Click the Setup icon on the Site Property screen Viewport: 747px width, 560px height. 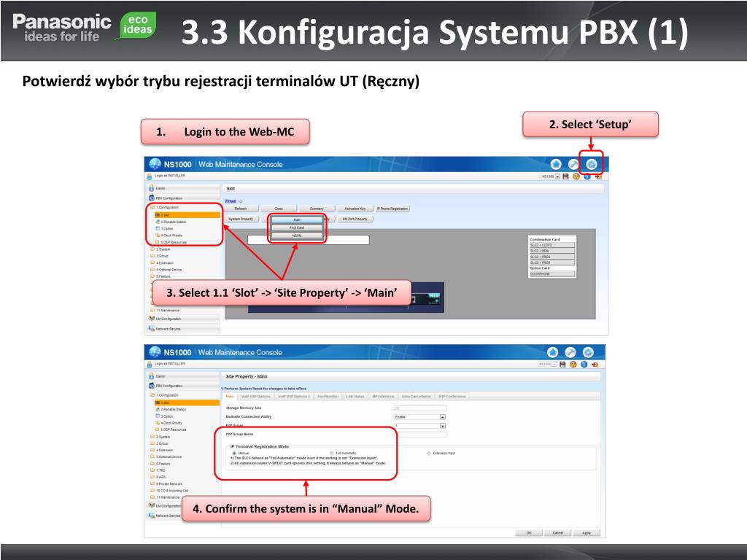pyautogui.click(x=589, y=352)
